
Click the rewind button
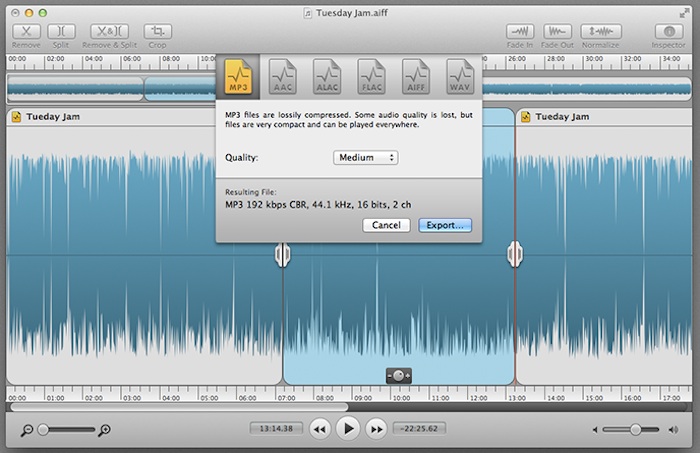point(320,429)
